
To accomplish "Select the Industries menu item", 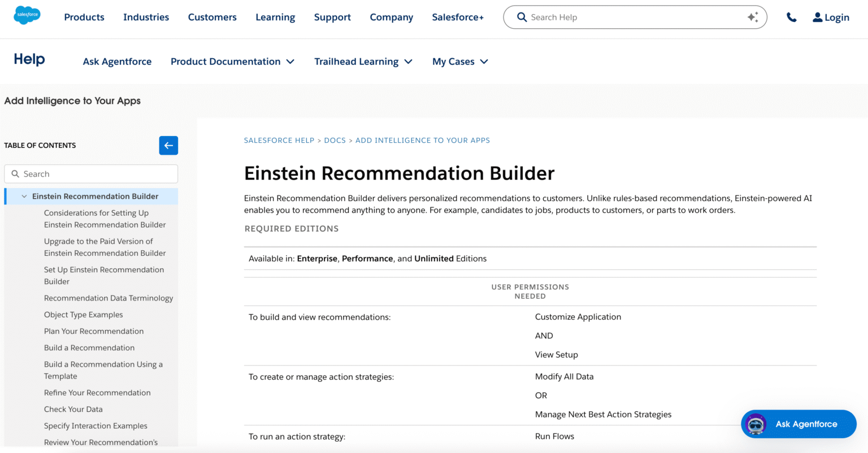I will [146, 17].
